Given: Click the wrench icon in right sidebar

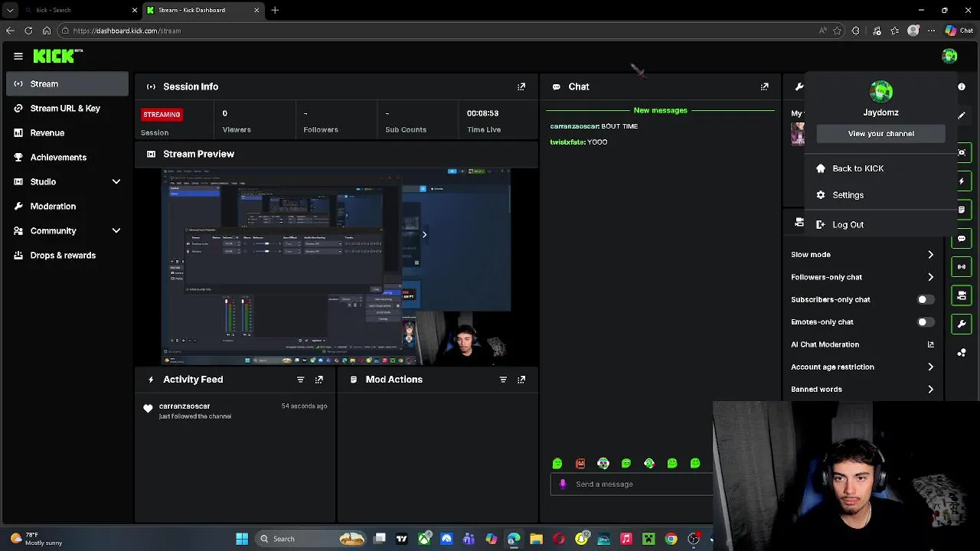Looking at the screenshot, I should coord(962,324).
